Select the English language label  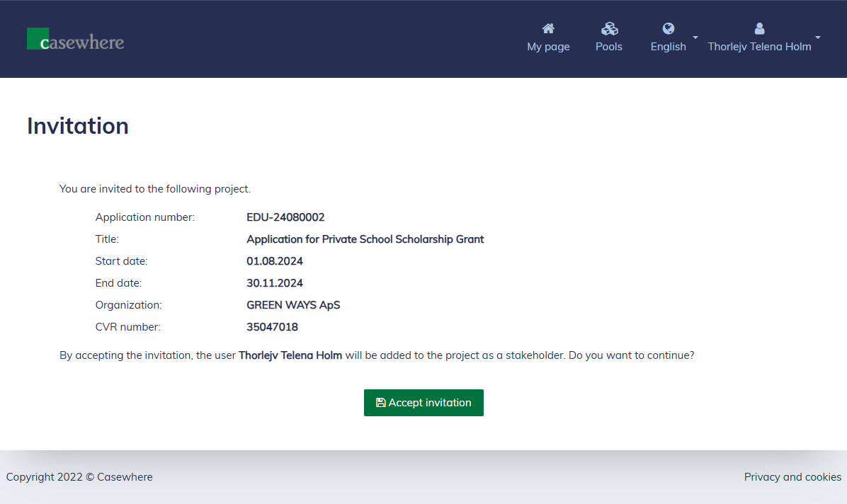coord(669,47)
